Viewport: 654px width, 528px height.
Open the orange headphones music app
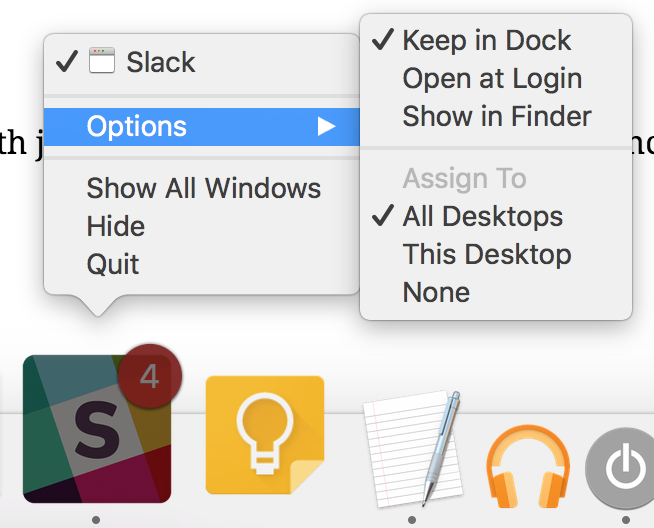tap(528, 466)
